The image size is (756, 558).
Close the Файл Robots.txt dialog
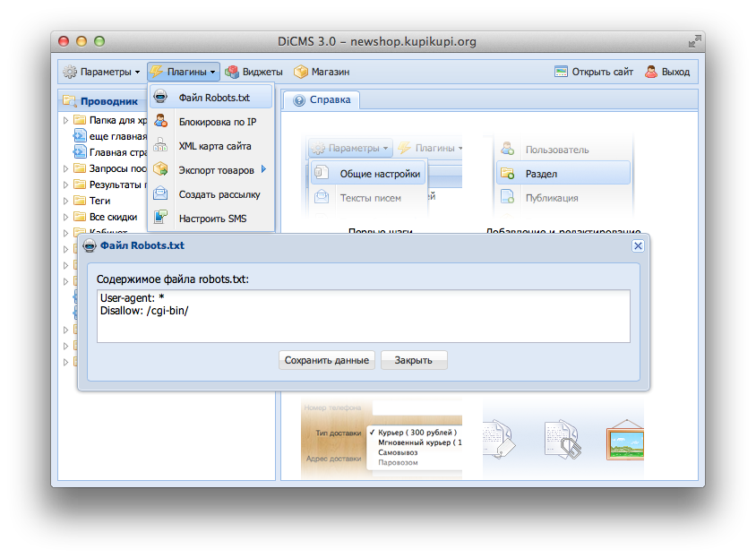(x=638, y=246)
